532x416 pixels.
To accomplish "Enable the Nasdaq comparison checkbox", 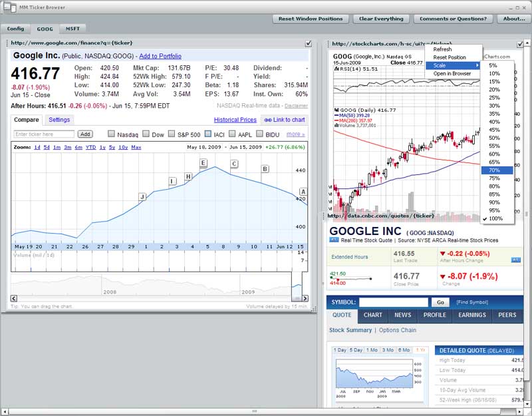I will [111, 134].
